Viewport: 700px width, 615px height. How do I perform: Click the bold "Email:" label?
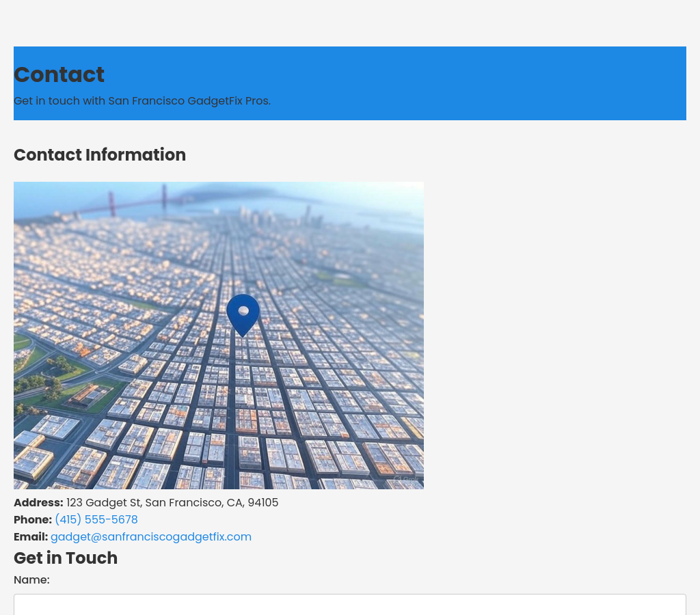coord(31,537)
